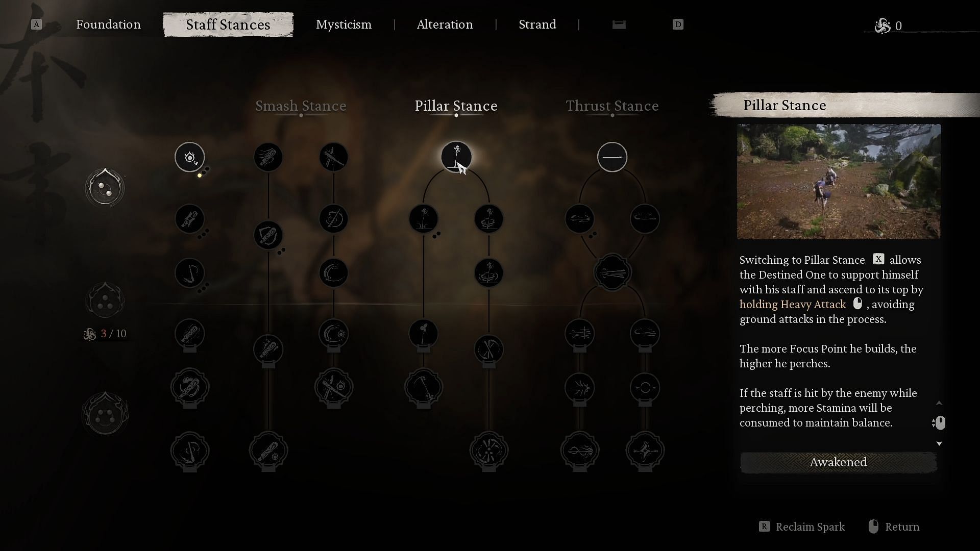
Task: Switch to the Foundation skill tab
Action: 108,25
